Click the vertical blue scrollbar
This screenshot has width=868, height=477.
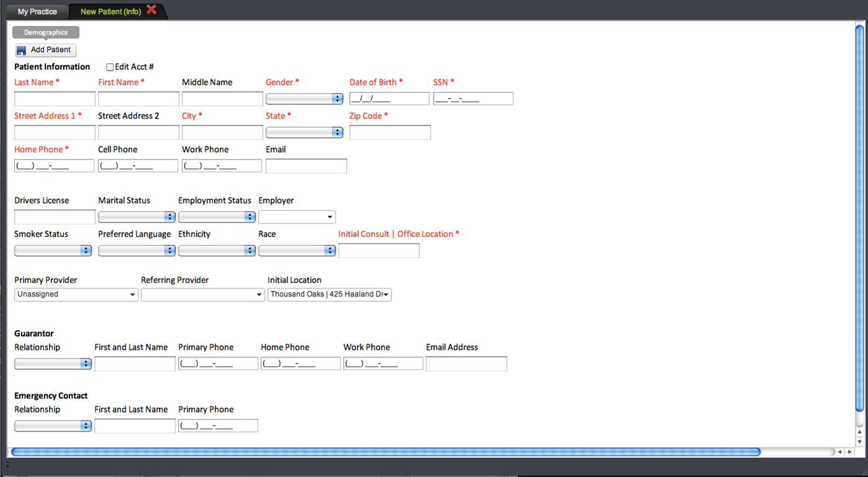point(859,217)
